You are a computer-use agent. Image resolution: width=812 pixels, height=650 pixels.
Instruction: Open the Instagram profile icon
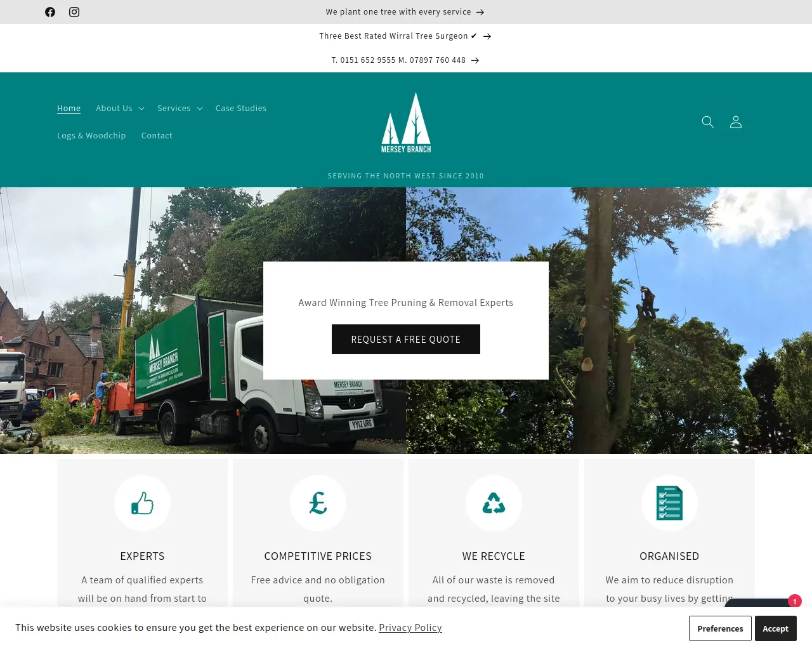74,12
